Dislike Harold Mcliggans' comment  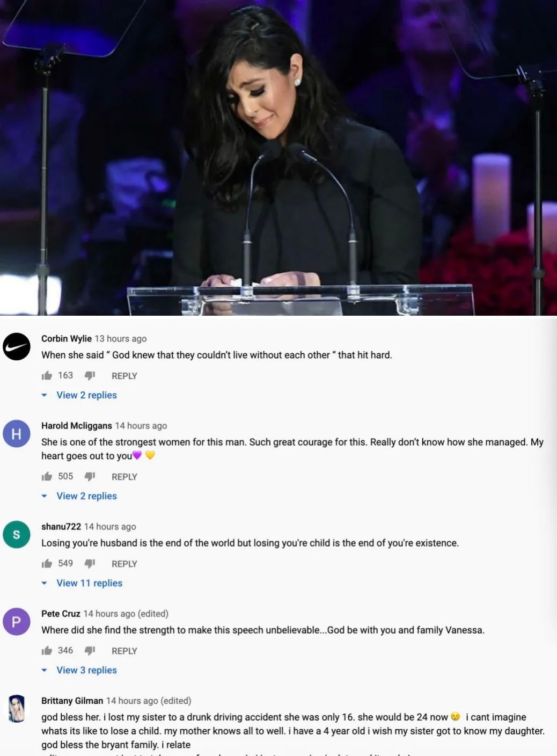click(x=90, y=476)
